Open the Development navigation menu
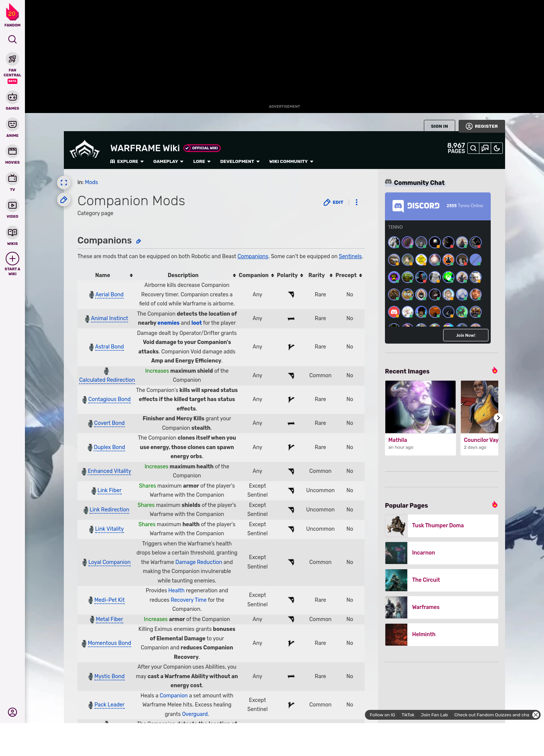 click(x=240, y=161)
